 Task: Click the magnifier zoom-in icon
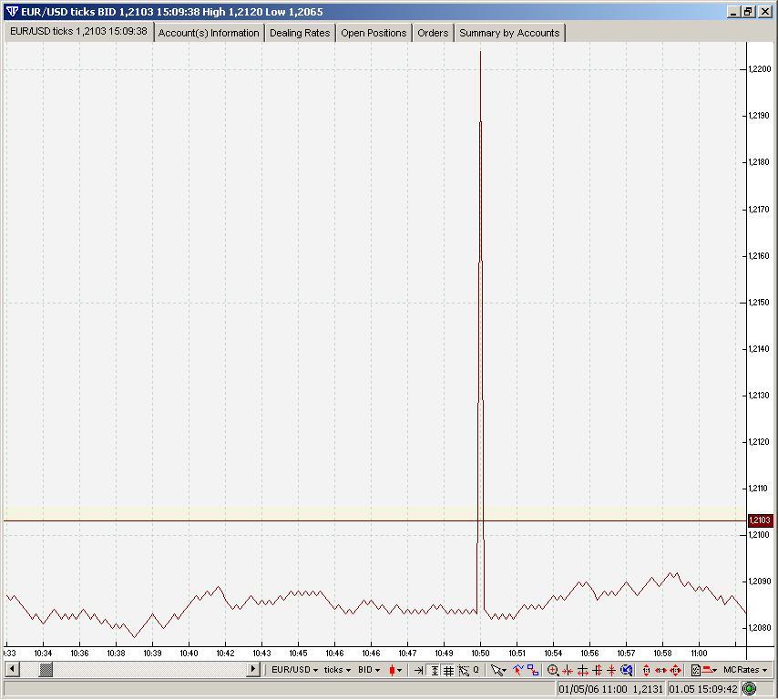553,670
